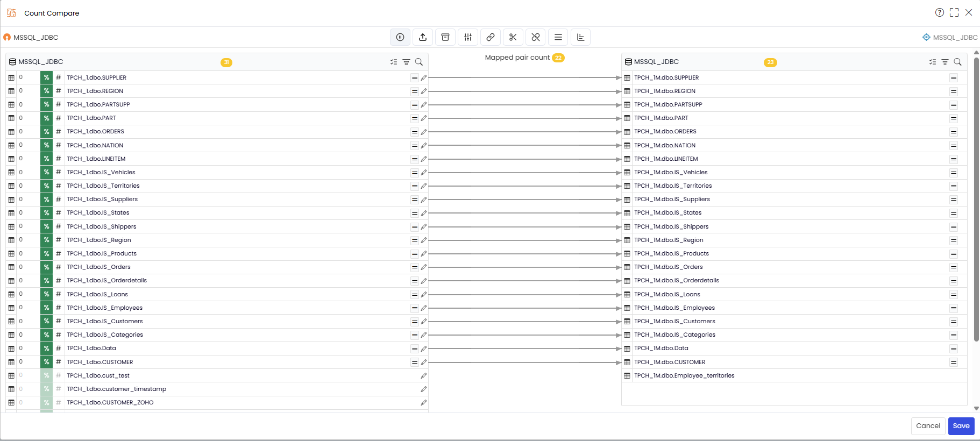Click the filter icon in right MSSQL_JDBC panel

click(x=945, y=62)
